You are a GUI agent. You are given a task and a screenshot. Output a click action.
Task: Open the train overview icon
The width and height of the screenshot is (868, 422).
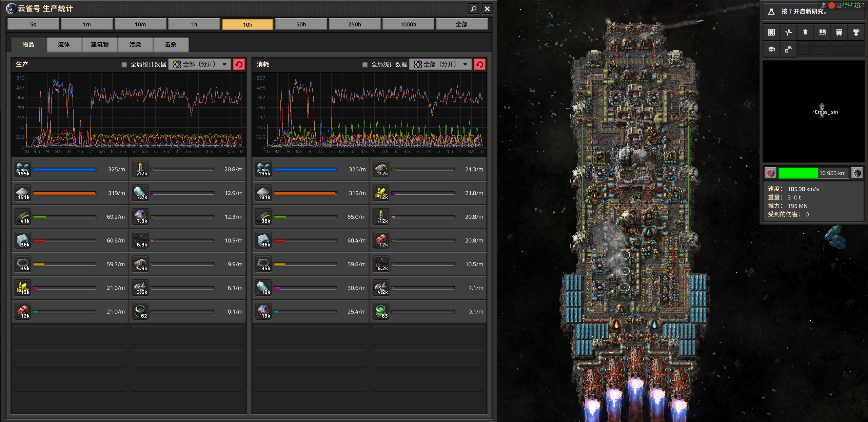[x=839, y=32]
